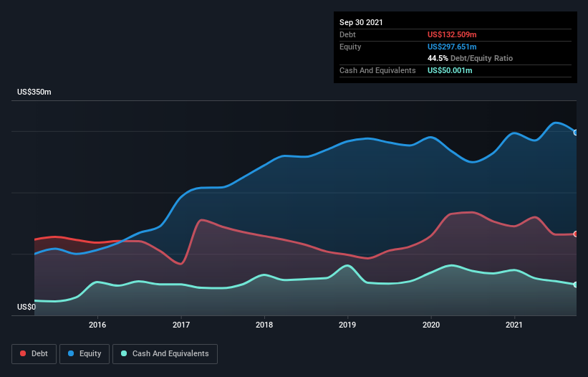Click the Sep 30 2021 tooltip date
Viewport: 588px width, 377px height.
[x=361, y=22]
